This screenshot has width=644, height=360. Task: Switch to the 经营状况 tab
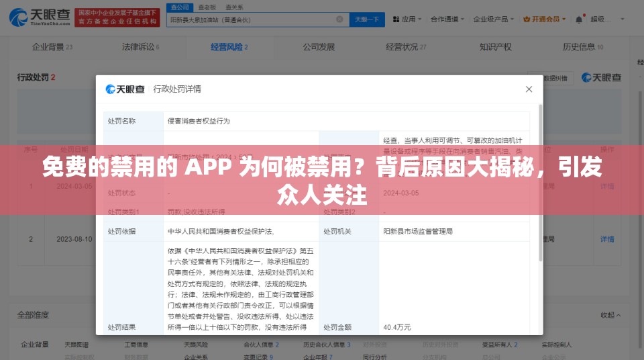point(407,47)
